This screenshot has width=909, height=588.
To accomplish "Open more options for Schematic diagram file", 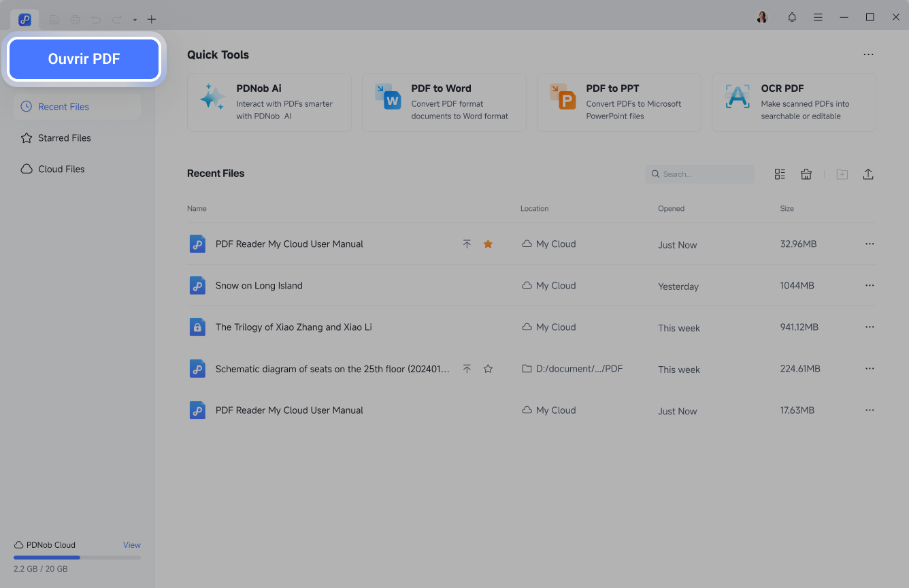I will [870, 368].
